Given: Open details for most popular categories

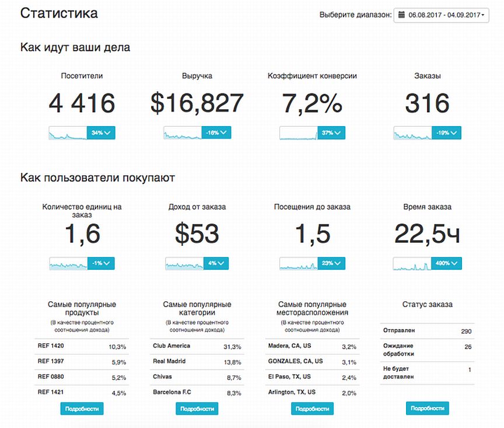Looking at the screenshot, I should point(197,409).
